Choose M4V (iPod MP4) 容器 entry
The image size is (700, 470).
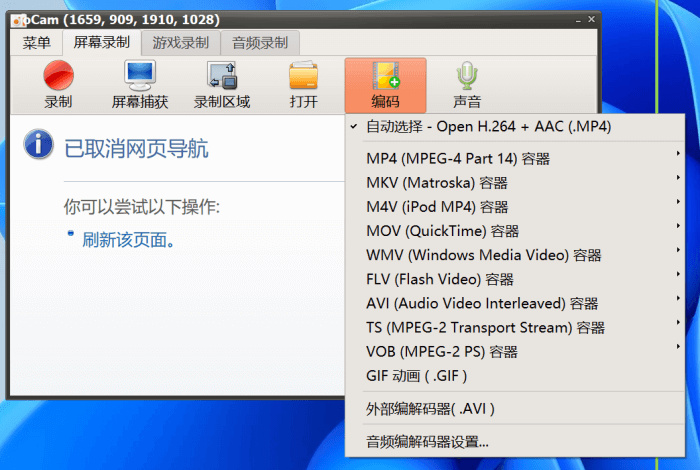(515, 207)
